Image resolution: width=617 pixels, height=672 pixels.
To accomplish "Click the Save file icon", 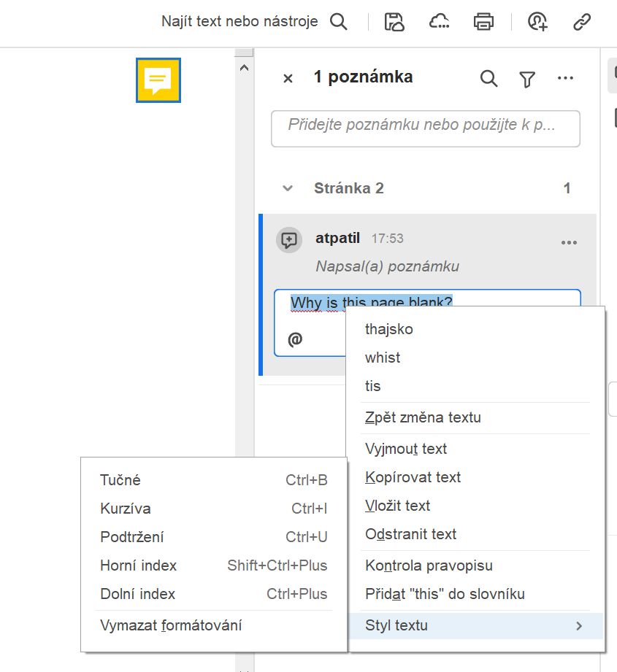I will click(393, 23).
